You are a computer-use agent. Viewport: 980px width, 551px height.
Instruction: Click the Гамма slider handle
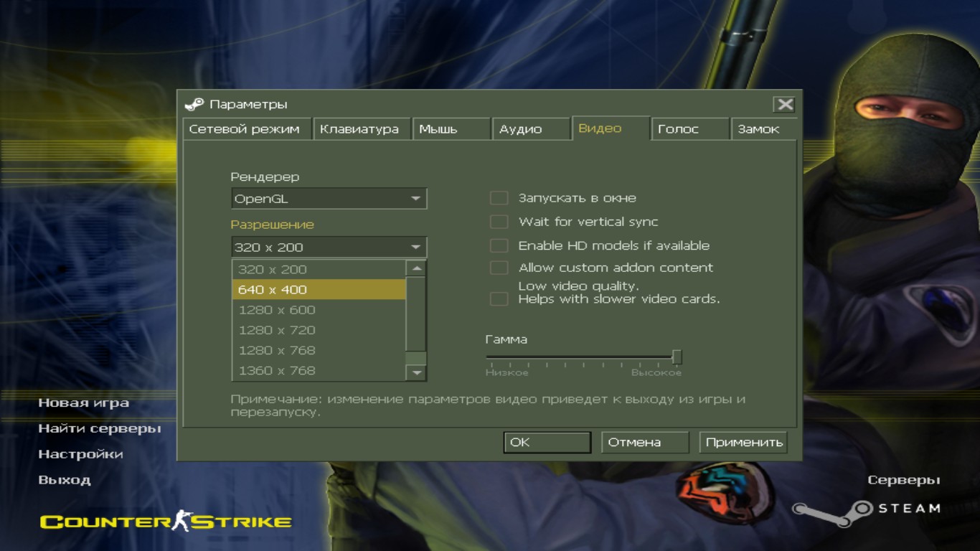[677, 357]
